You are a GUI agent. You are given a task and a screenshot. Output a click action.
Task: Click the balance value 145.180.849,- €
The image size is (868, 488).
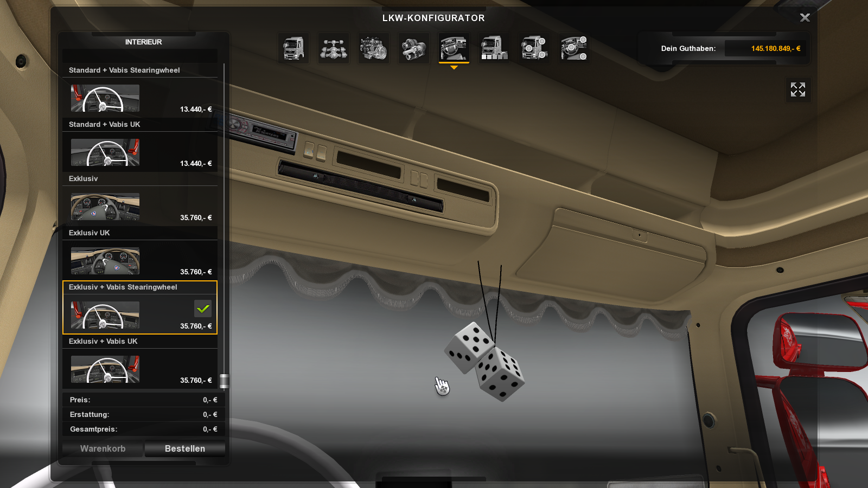[x=776, y=49]
